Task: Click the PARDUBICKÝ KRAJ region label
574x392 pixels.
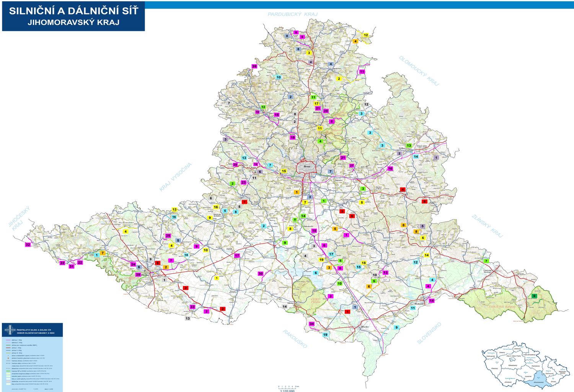Action: [292, 14]
